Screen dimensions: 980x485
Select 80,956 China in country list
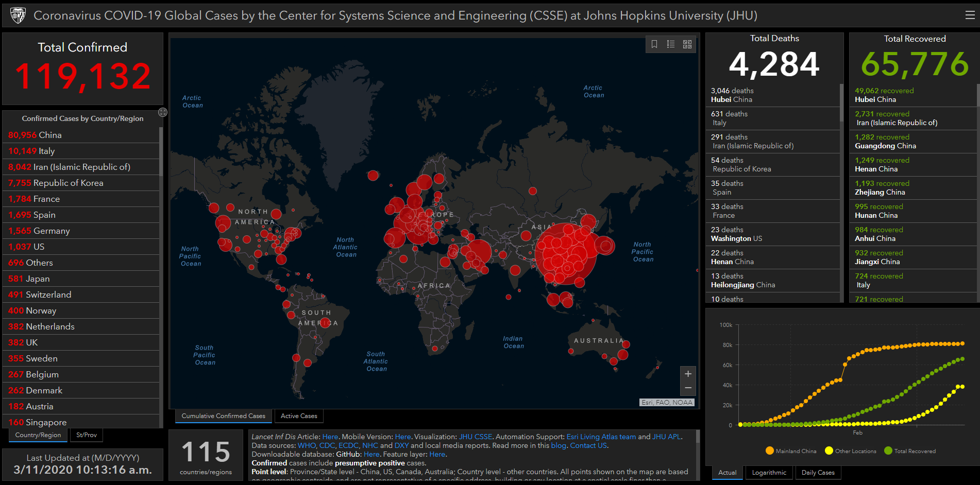pyautogui.click(x=81, y=135)
